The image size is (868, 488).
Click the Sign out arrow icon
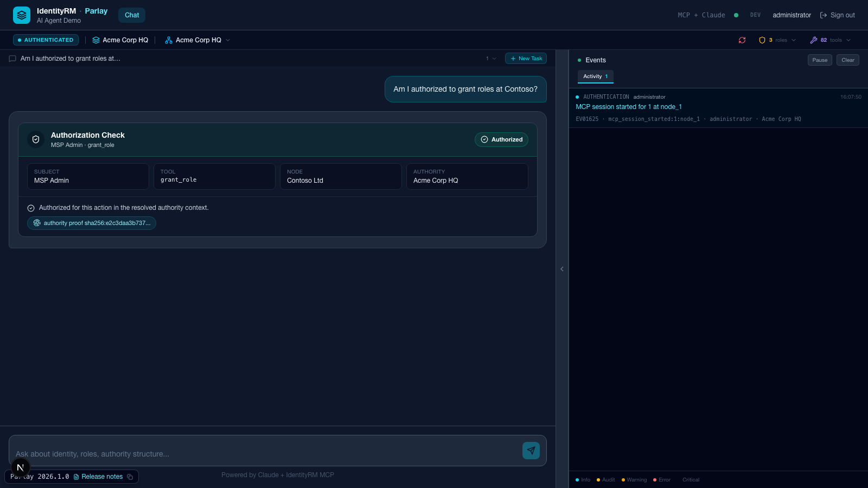coord(824,15)
